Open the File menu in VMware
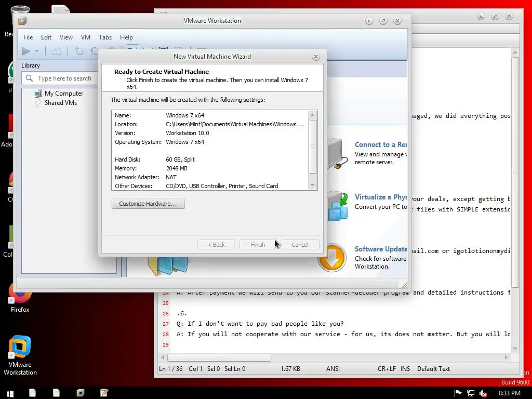The image size is (532, 399). coord(28,37)
